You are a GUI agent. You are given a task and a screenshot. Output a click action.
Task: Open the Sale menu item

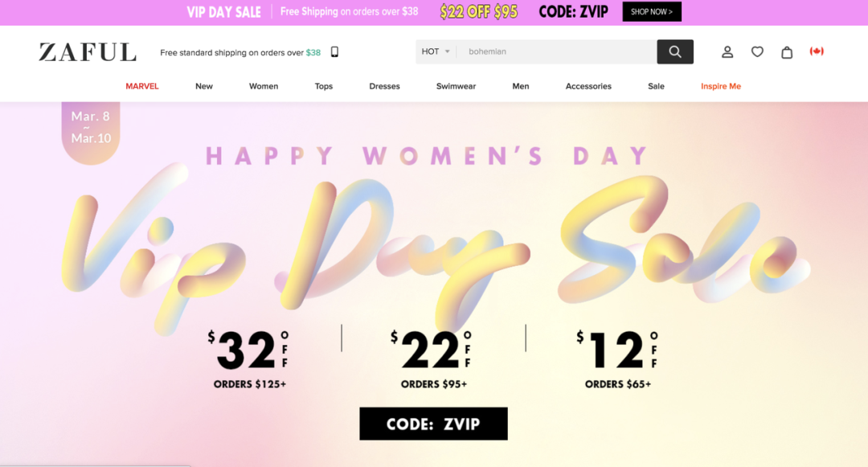click(656, 86)
